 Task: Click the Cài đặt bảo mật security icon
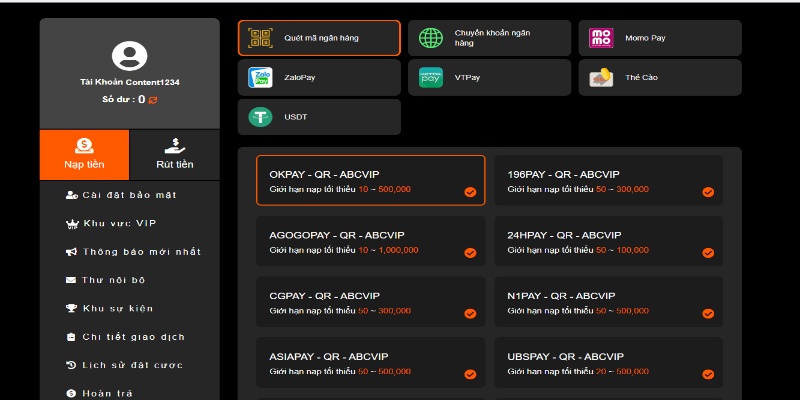coord(72,195)
